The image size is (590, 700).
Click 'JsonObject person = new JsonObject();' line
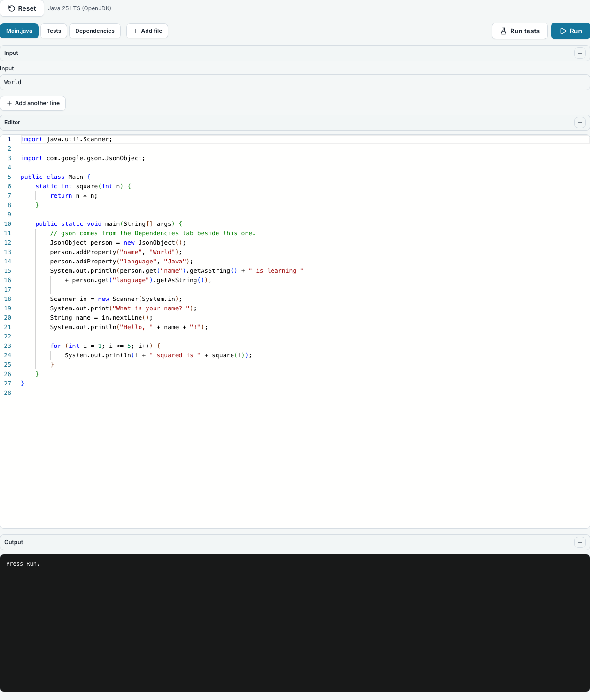point(118,243)
